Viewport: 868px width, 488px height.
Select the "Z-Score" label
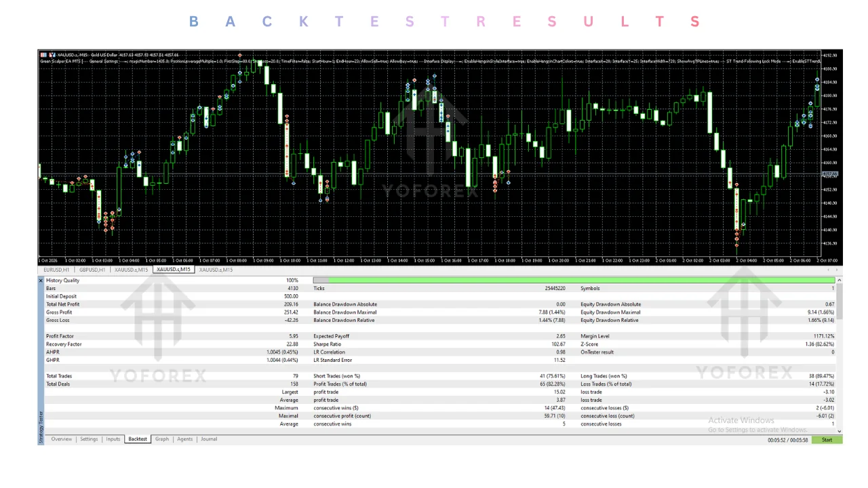pos(589,344)
